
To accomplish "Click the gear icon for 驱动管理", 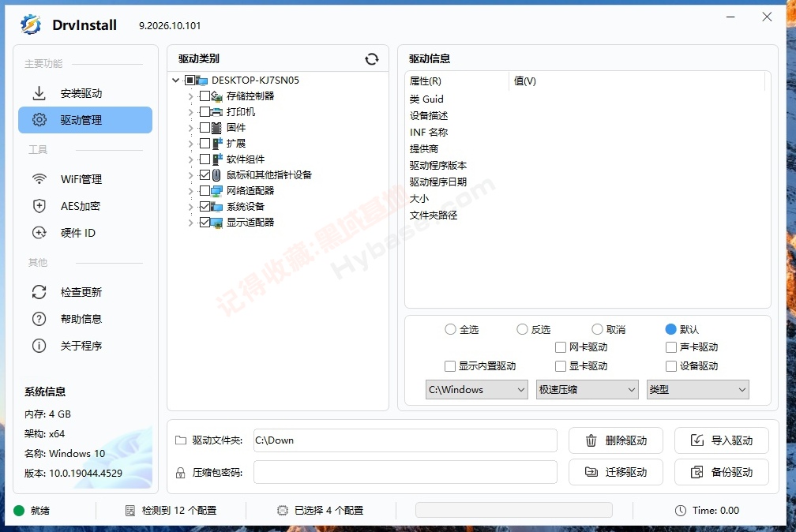I will coord(39,120).
